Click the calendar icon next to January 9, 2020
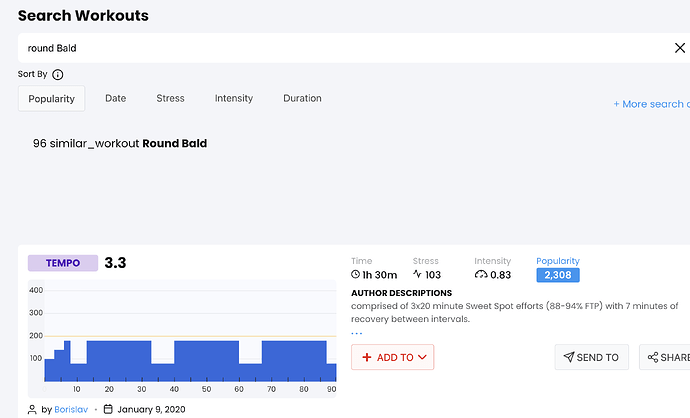This screenshot has width=690, height=418. pyautogui.click(x=108, y=409)
